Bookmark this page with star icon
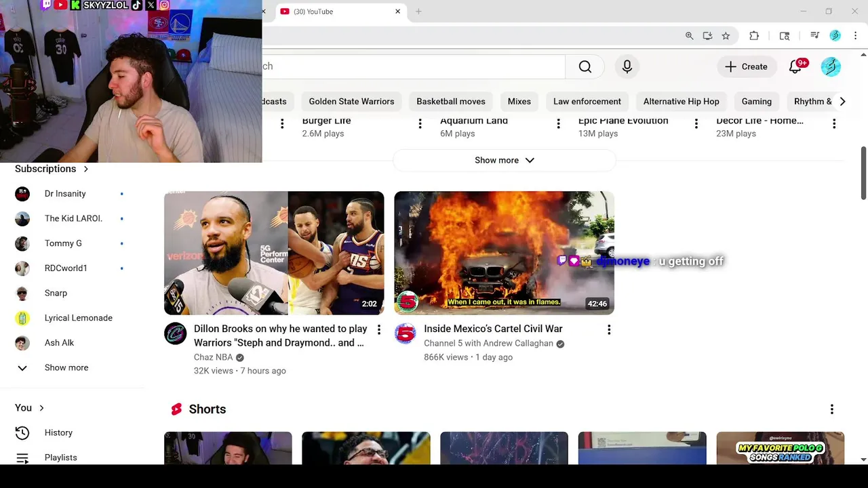 [726, 36]
